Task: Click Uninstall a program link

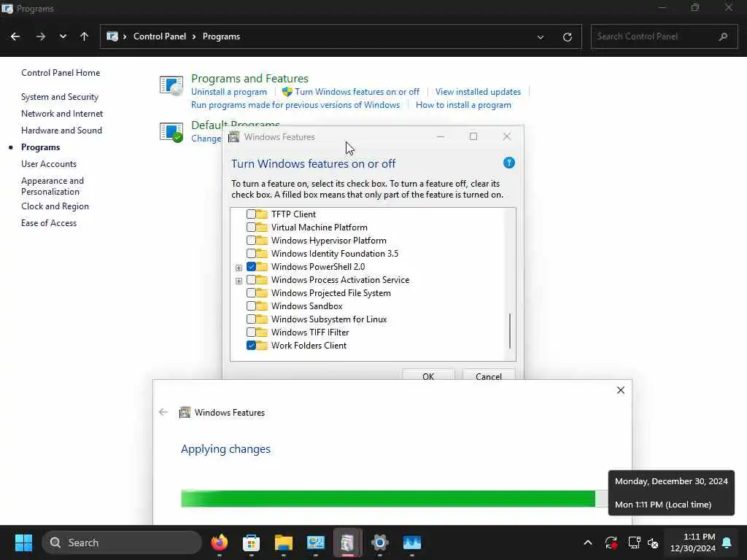Action: tap(228, 91)
